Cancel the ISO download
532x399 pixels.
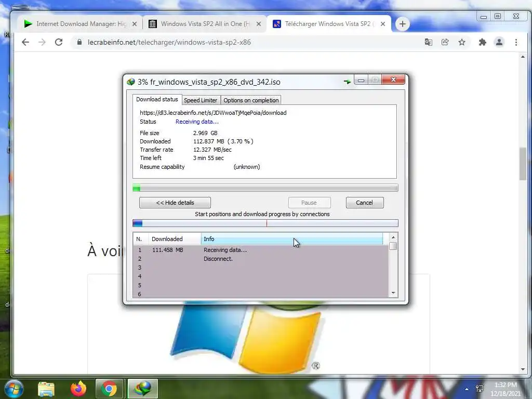tap(365, 203)
